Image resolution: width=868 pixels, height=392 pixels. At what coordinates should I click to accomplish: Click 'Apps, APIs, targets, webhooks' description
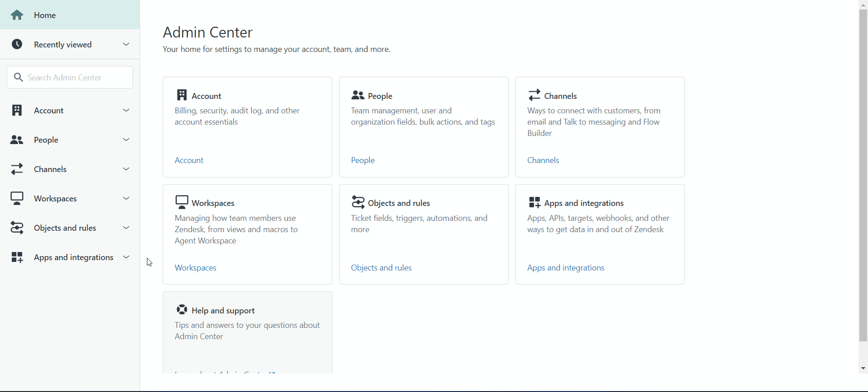click(599, 224)
